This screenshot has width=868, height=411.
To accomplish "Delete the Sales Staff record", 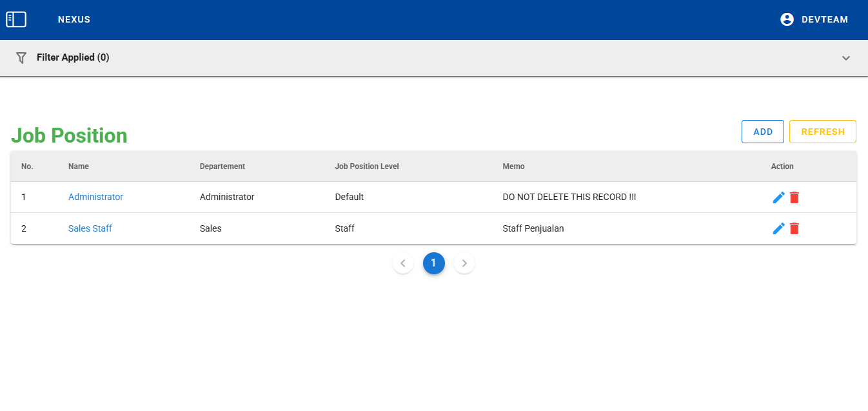I will (x=794, y=228).
